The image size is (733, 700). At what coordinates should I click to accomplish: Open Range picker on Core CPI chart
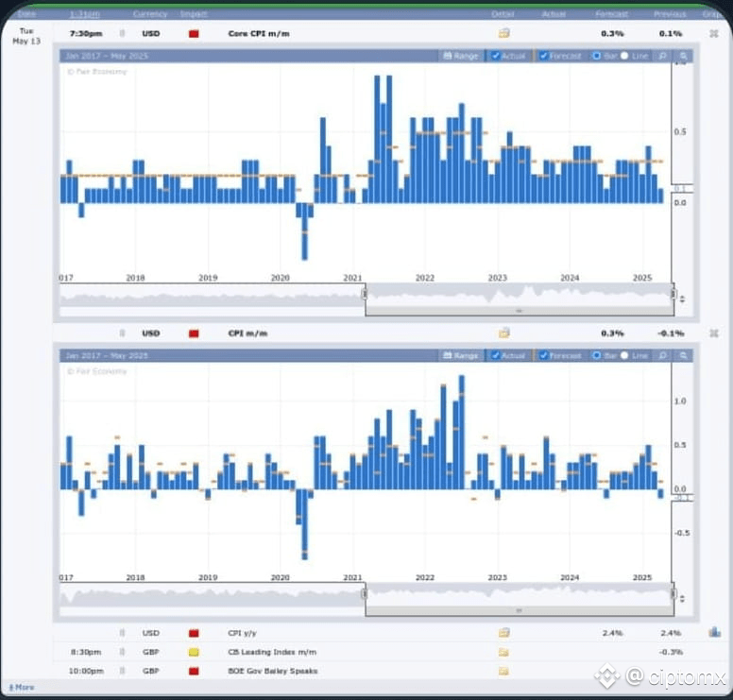click(x=460, y=56)
